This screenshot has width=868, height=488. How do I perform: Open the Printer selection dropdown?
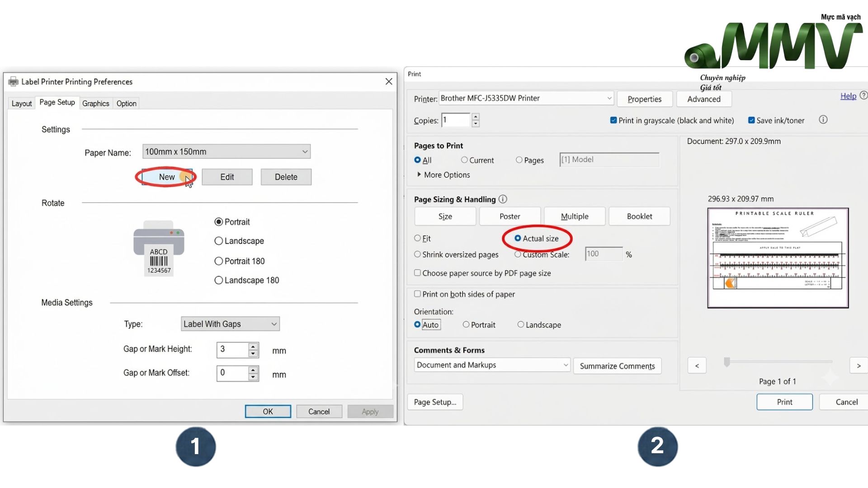[x=526, y=98]
